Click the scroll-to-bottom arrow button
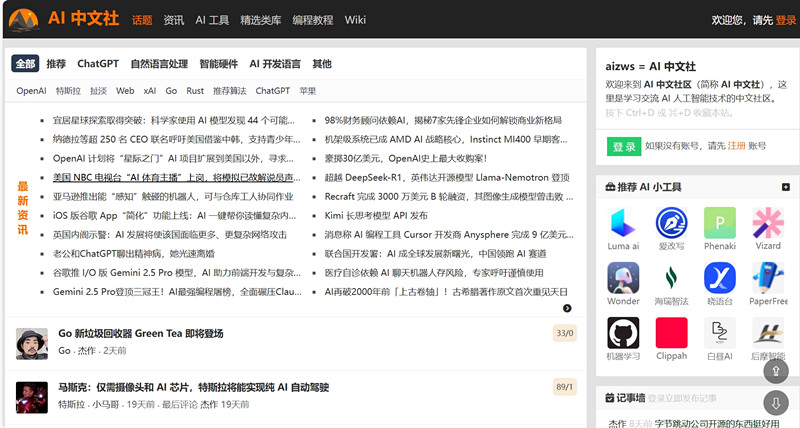 click(x=776, y=403)
